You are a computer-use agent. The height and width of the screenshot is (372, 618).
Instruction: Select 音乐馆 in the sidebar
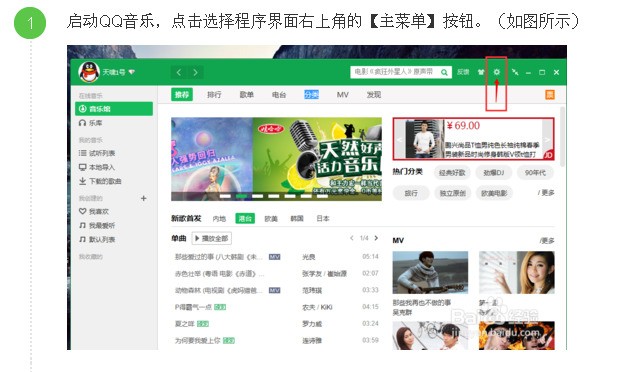(114, 109)
